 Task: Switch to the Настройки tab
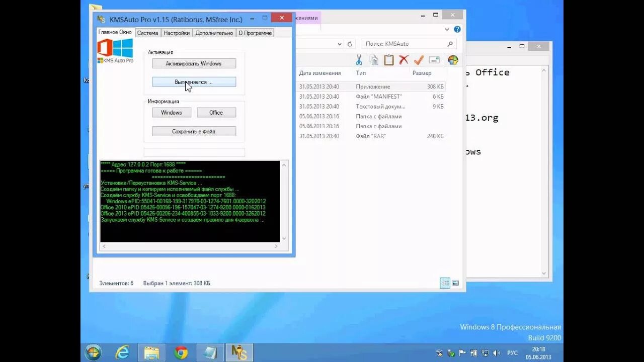tap(177, 33)
